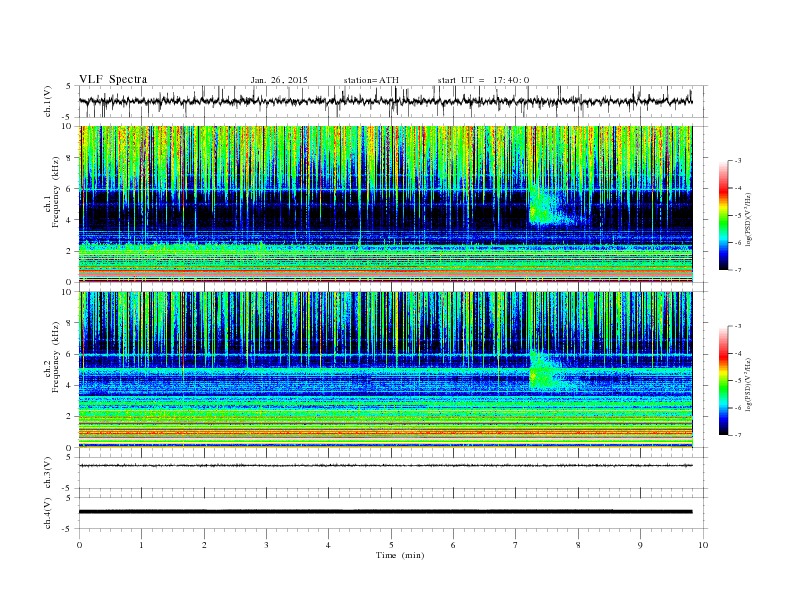The width and height of the screenshot is (792, 612).
Task: Click the "-4" tick on ch.2 colorbar
Action: pos(737,353)
